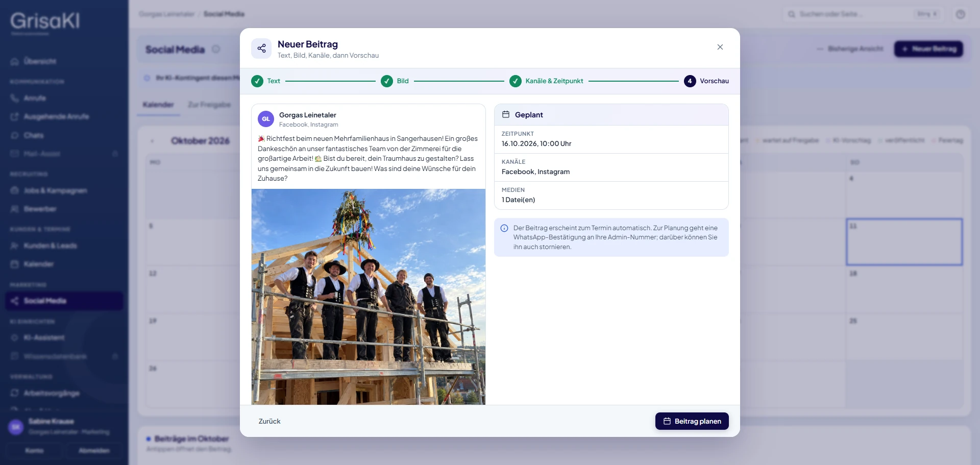Close the Neuer Beitrag dialog
Screen dimensions: 980x465
(x=720, y=47)
